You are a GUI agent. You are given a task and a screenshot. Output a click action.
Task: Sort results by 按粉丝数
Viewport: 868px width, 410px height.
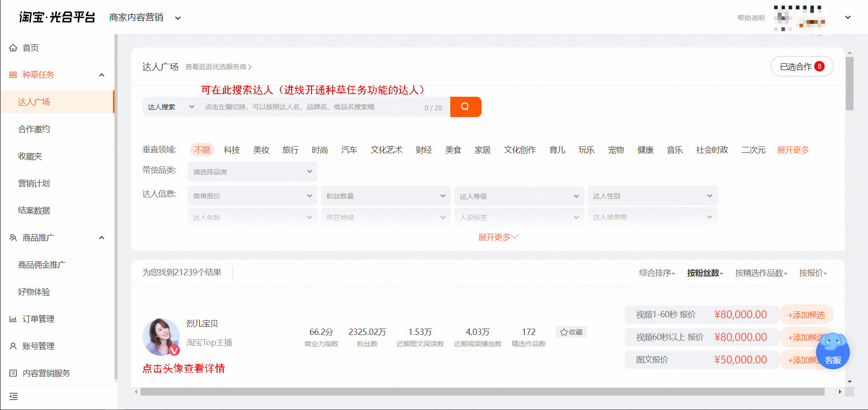705,273
